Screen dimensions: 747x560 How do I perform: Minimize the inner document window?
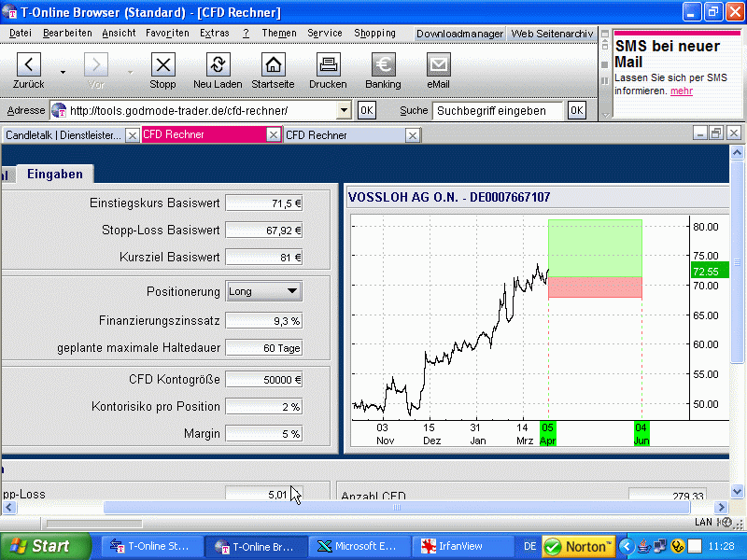699,133
